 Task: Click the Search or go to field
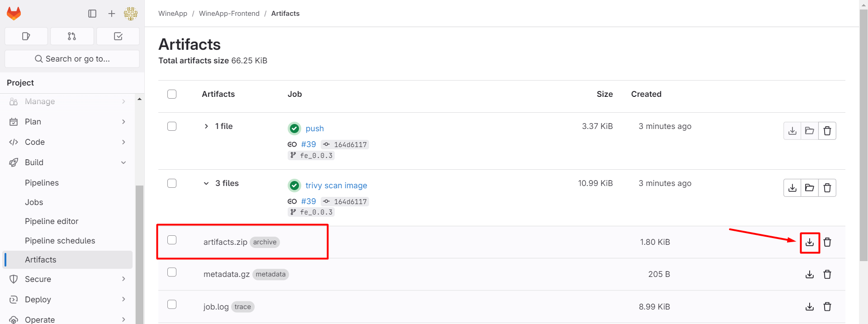pyautogui.click(x=72, y=59)
